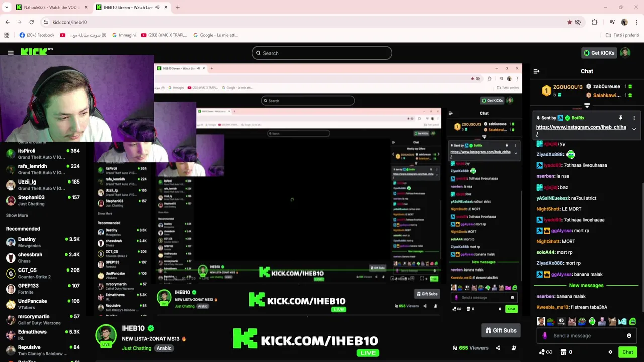The width and height of the screenshot is (644, 362).
Task: Focus the Kick search field
Action: pos(322,53)
